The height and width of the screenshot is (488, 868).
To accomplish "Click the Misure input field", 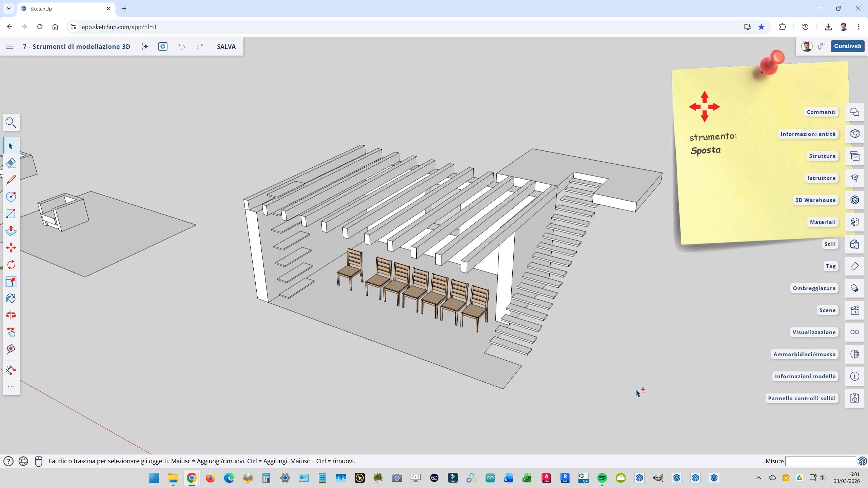I will [820, 461].
